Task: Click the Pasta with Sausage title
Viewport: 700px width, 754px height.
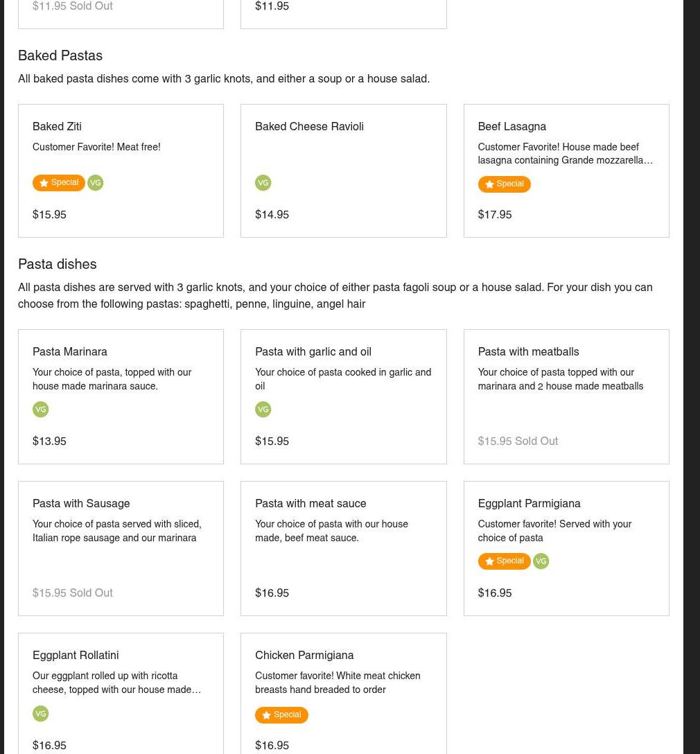Action: pos(81,503)
